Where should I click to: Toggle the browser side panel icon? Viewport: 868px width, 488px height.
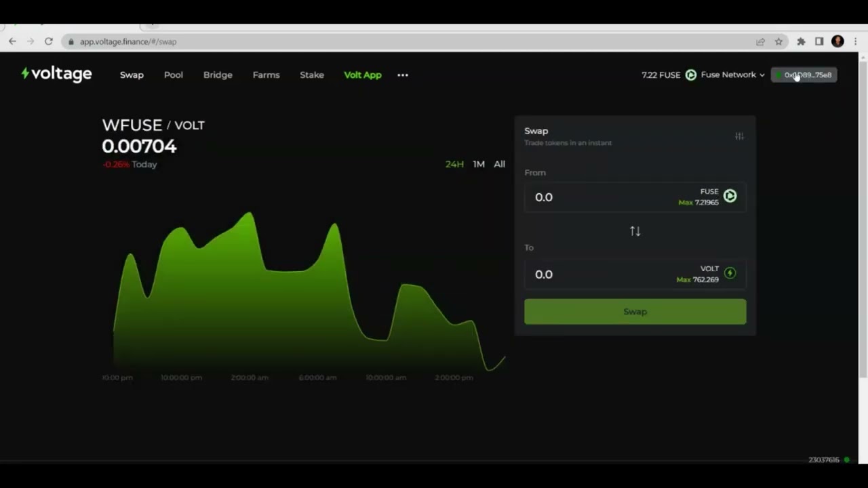[819, 41]
